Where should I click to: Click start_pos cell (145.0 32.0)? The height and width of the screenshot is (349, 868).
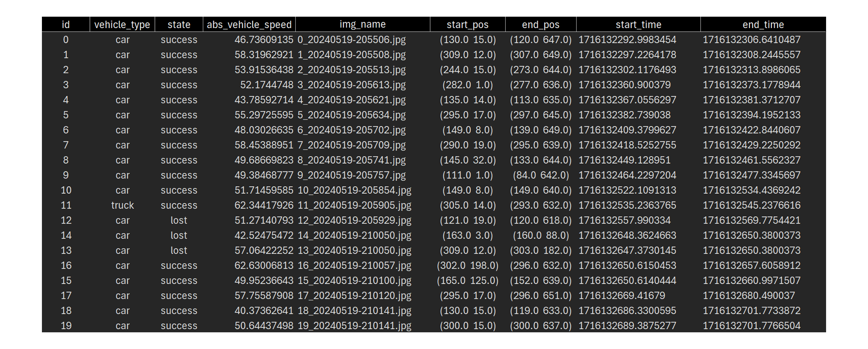(468, 160)
